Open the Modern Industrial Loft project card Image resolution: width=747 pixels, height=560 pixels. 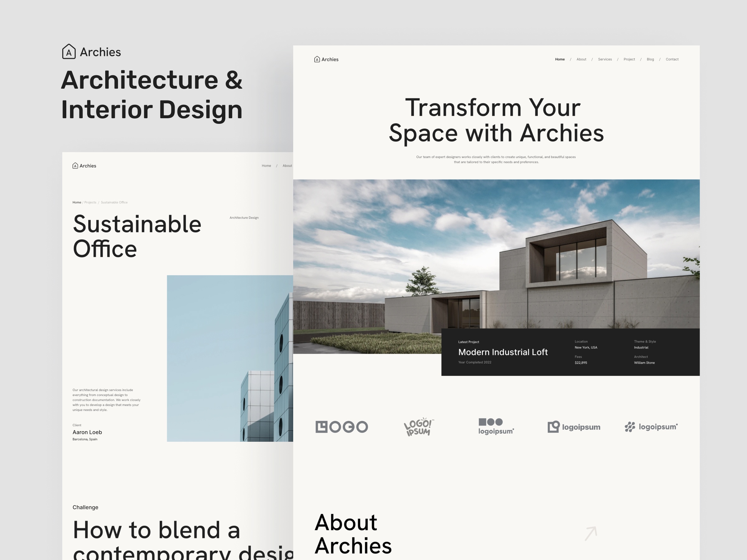(503, 352)
